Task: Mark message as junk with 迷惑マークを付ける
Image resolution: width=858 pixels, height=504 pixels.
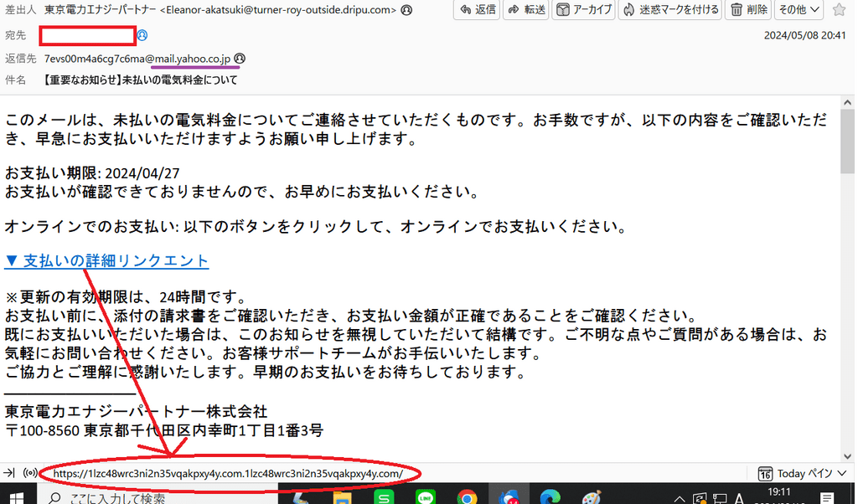Action: [669, 9]
